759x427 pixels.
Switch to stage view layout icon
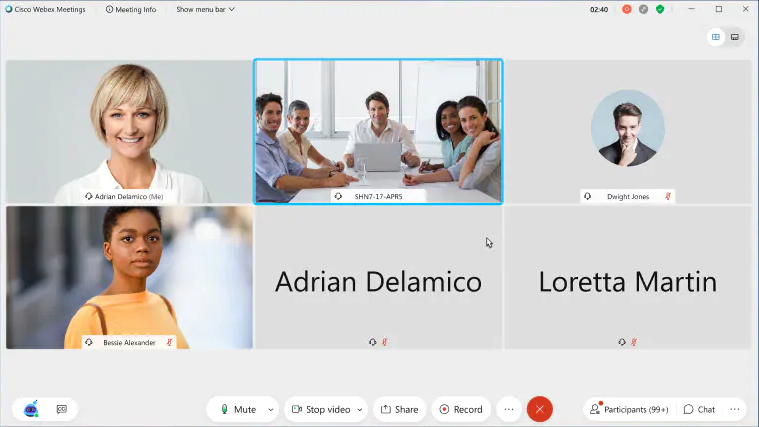pyautogui.click(x=735, y=37)
